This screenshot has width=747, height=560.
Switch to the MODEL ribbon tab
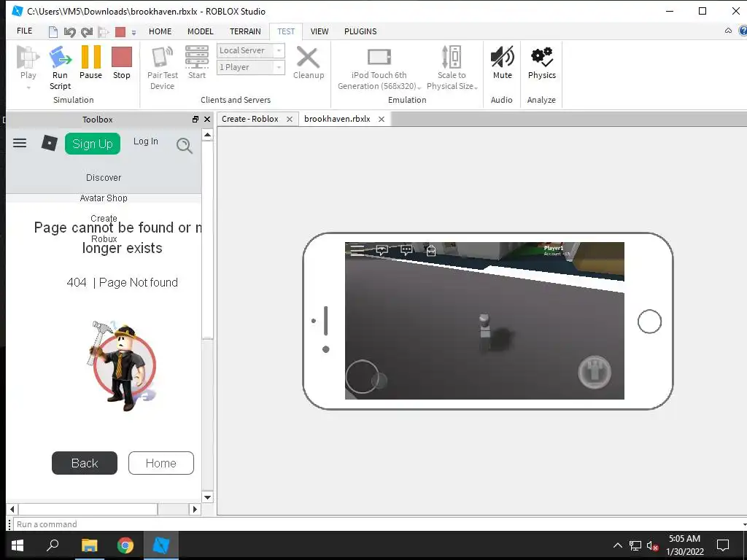pyautogui.click(x=200, y=31)
